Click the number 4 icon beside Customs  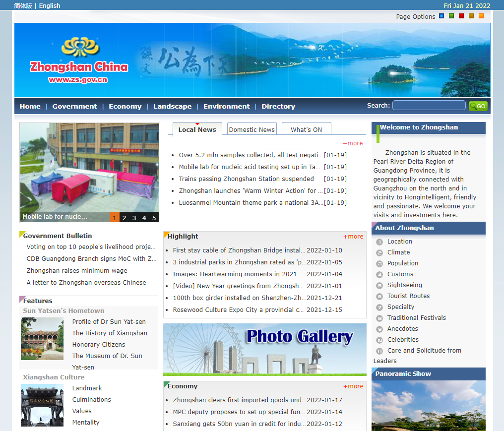pos(379,275)
